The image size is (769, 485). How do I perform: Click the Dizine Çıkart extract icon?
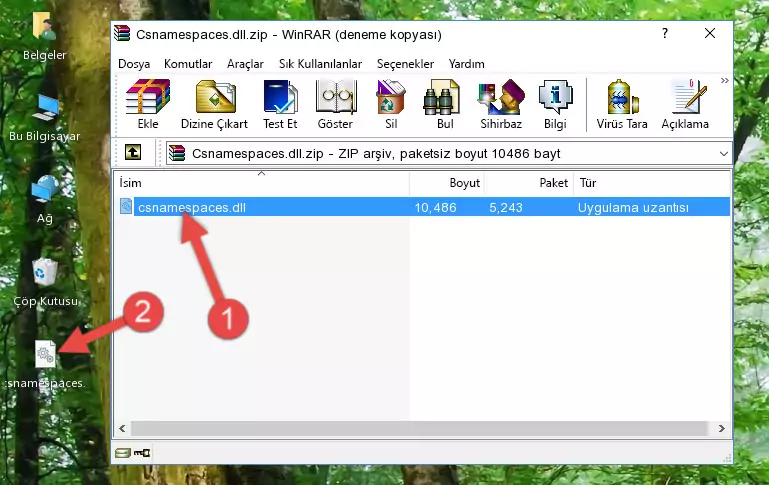pyautogui.click(x=214, y=104)
